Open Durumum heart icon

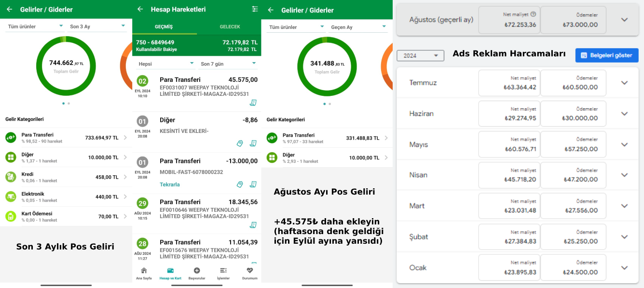(x=249, y=271)
